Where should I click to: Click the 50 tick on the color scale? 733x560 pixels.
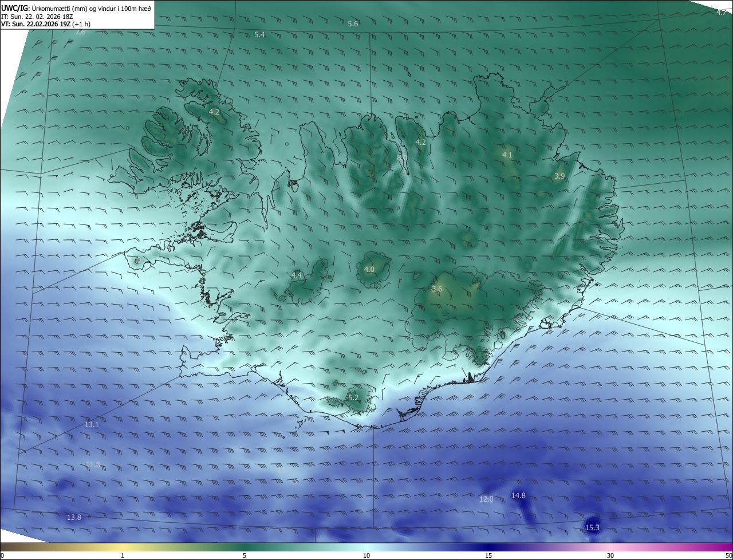click(728, 555)
